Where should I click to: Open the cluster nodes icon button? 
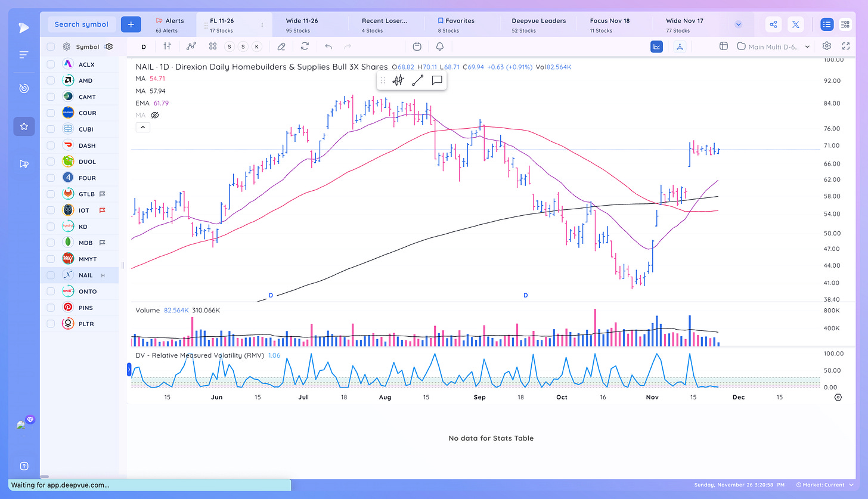680,46
